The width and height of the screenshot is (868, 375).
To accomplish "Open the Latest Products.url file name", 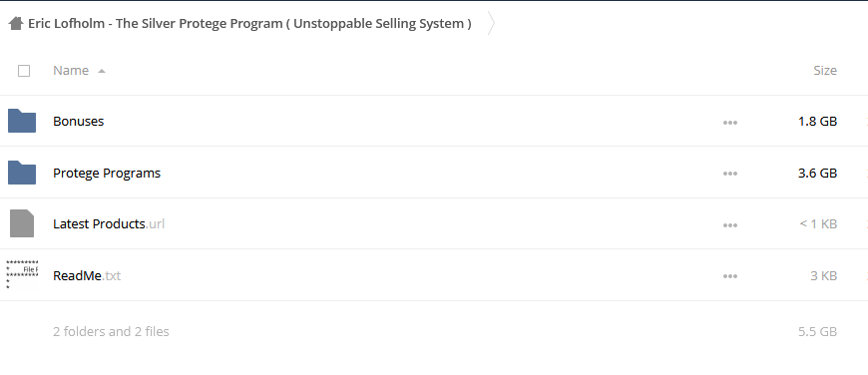I will click(x=109, y=224).
